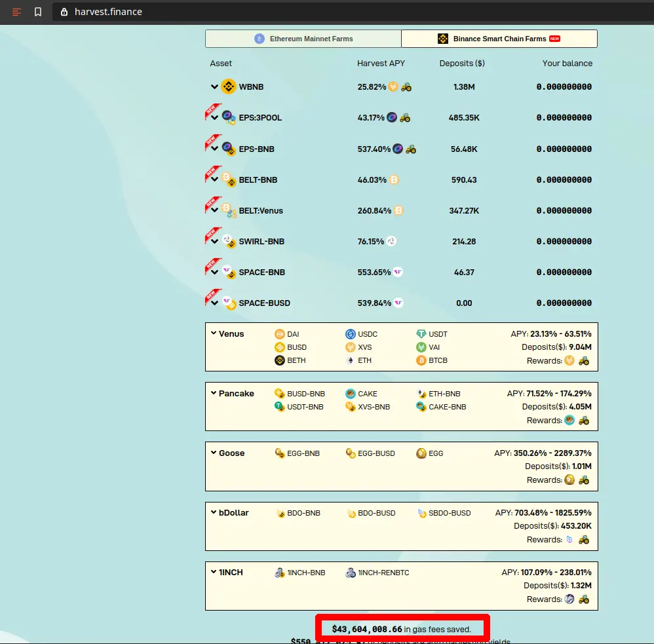This screenshot has width=654, height=644.
Task: Click the EPS reward icon beside 43.17%
Action: [392, 118]
